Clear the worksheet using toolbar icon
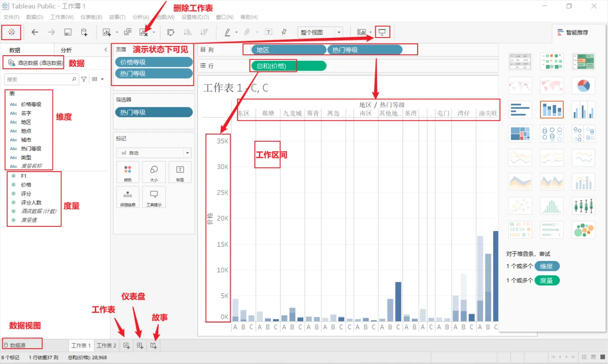The image size is (608, 364). (x=144, y=32)
